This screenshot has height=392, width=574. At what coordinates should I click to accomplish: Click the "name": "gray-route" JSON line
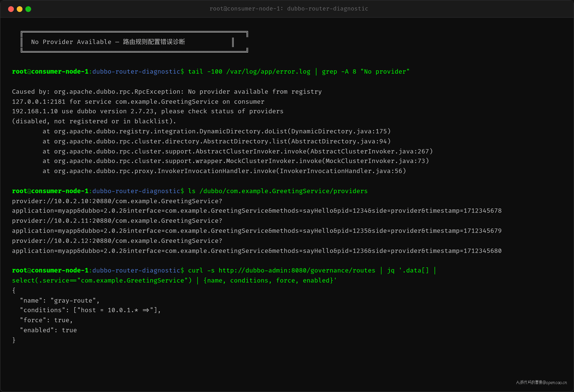click(60, 300)
